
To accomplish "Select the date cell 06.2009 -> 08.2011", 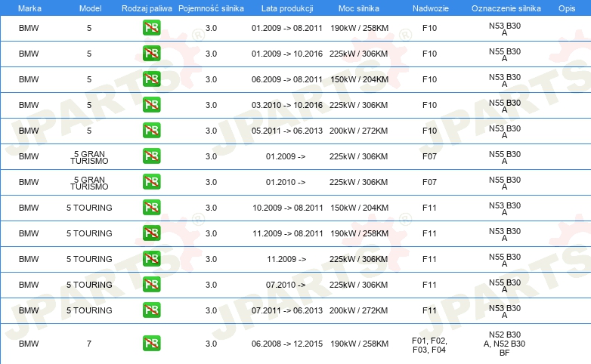I will pos(287,79).
